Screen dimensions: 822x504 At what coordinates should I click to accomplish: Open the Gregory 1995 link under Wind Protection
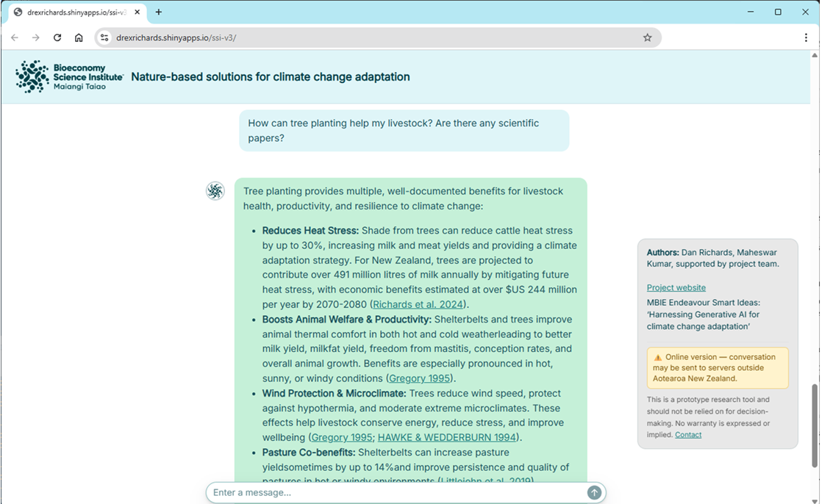pos(342,437)
